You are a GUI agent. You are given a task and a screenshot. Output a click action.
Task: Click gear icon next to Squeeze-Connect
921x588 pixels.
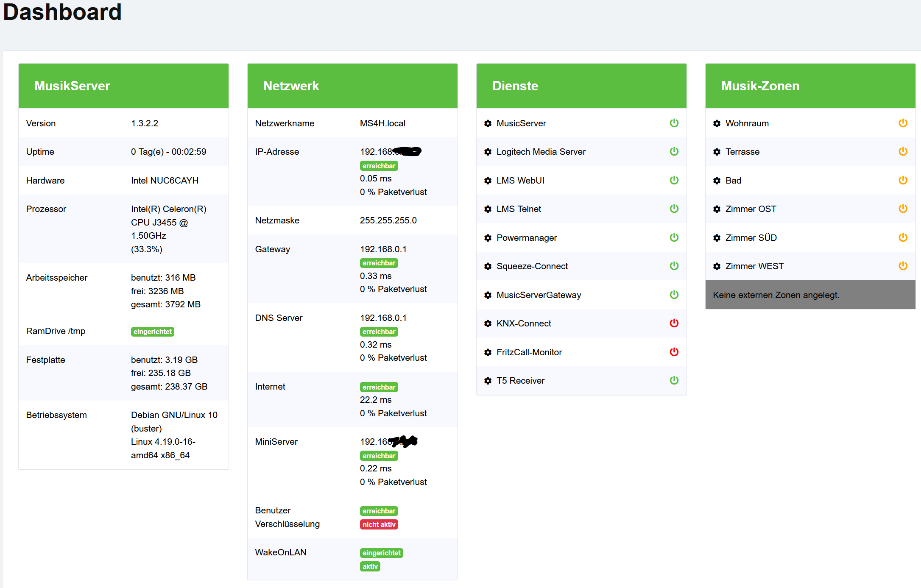pyautogui.click(x=488, y=266)
